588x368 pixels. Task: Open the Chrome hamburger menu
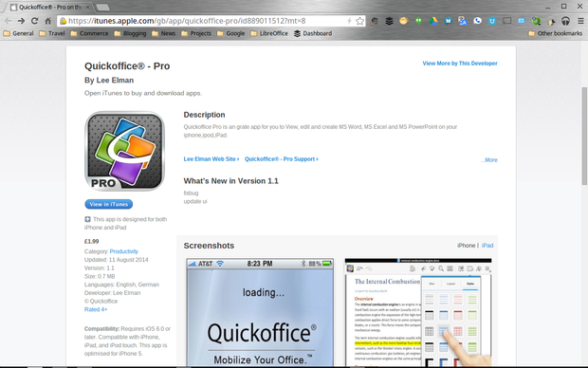(x=580, y=21)
